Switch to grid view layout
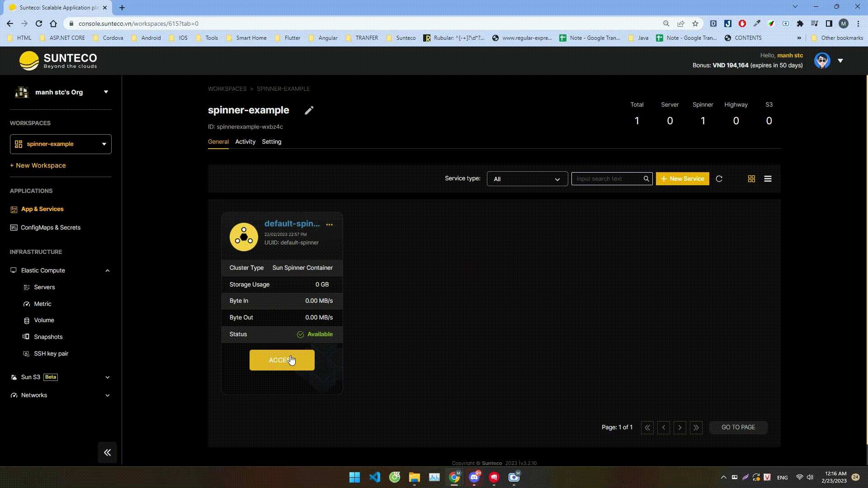Image resolution: width=868 pixels, height=488 pixels. pos(751,179)
